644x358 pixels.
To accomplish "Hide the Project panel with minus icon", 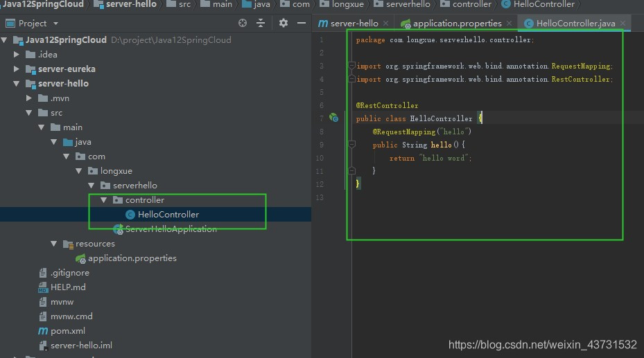I will pyautogui.click(x=302, y=23).
